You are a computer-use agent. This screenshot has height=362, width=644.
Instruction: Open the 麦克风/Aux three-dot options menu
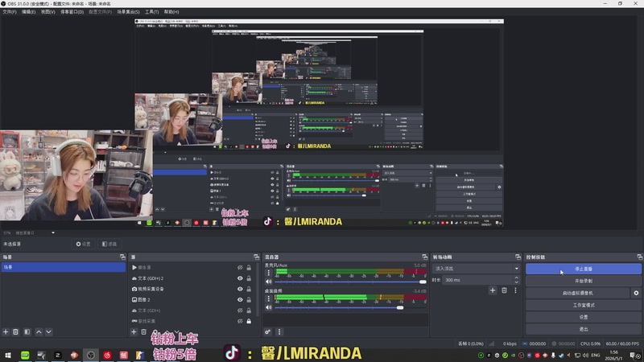269,273
